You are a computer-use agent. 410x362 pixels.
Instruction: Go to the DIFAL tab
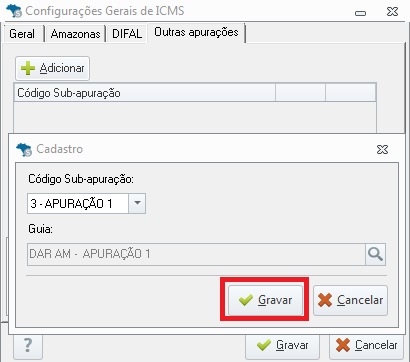[x=127, y=34]
